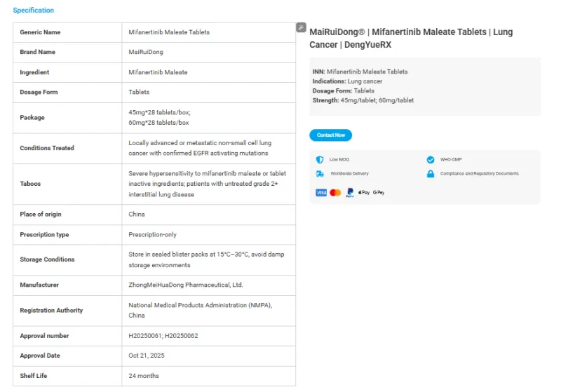This screenshot has width=561, height=392.
Task: Click the Worldwide Delivery label text
Action: 349,173
